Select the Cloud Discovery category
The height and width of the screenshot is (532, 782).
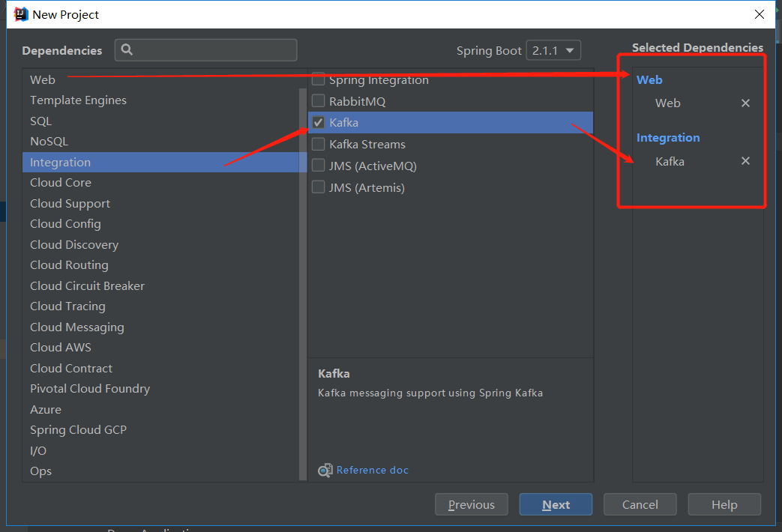tap(160, 245)
